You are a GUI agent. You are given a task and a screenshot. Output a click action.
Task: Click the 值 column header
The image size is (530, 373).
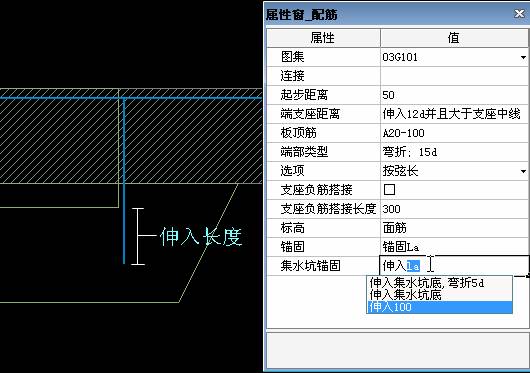pos(454,38)
